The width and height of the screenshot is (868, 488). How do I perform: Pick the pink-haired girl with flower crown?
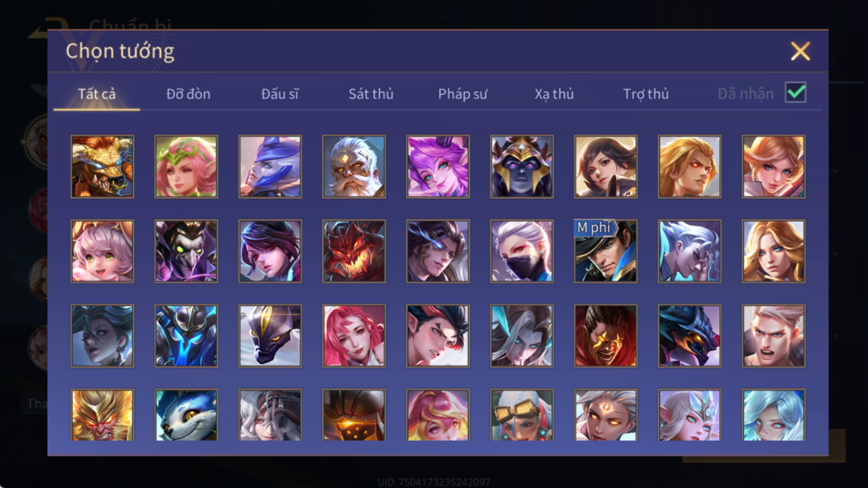[186, 167]
